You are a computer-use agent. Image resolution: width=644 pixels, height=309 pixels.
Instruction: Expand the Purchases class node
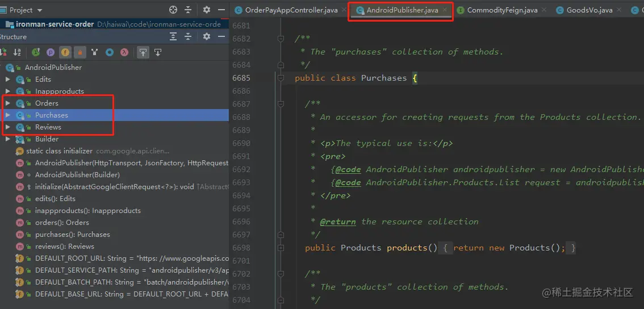7,115
